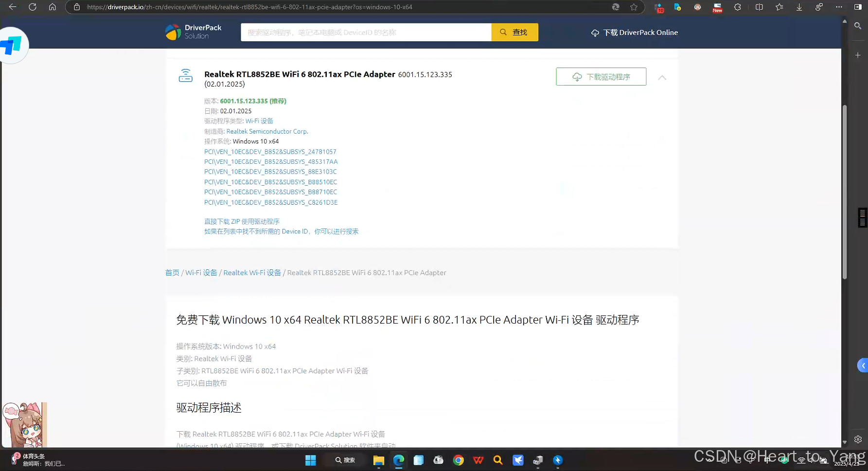
Task: Open WPS Office from the taskbar
Action: point(478,460)
